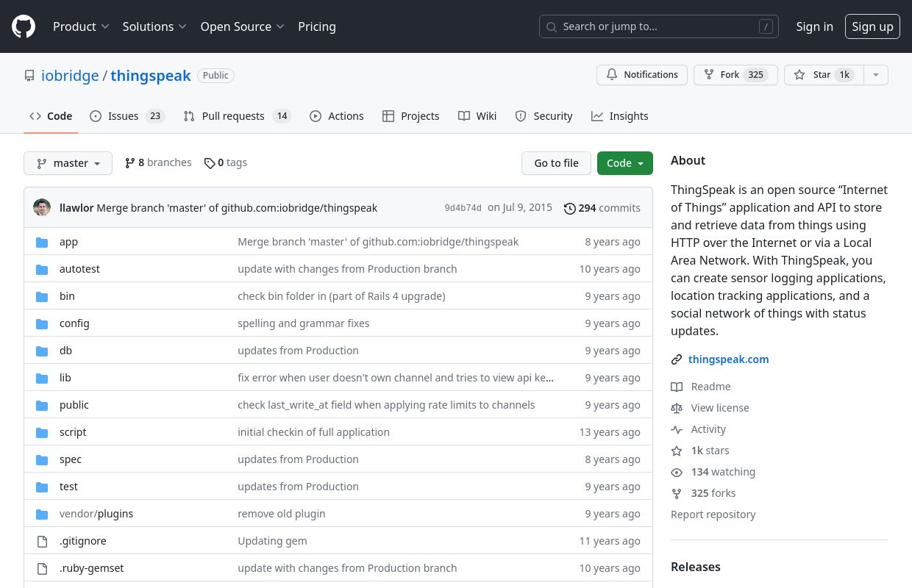Open commit message 'remove old plugin'
This screenshot has height=588, width=912.
pyautogui.click(x=282, y=514)
